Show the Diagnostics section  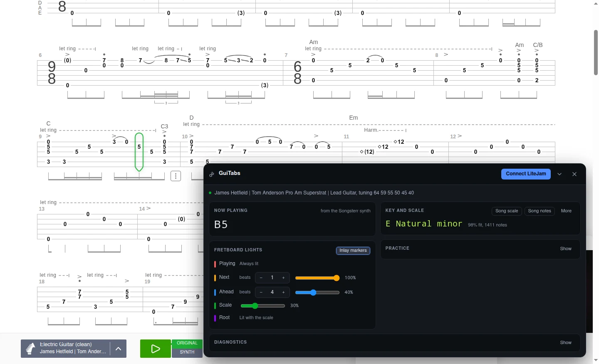566,342
